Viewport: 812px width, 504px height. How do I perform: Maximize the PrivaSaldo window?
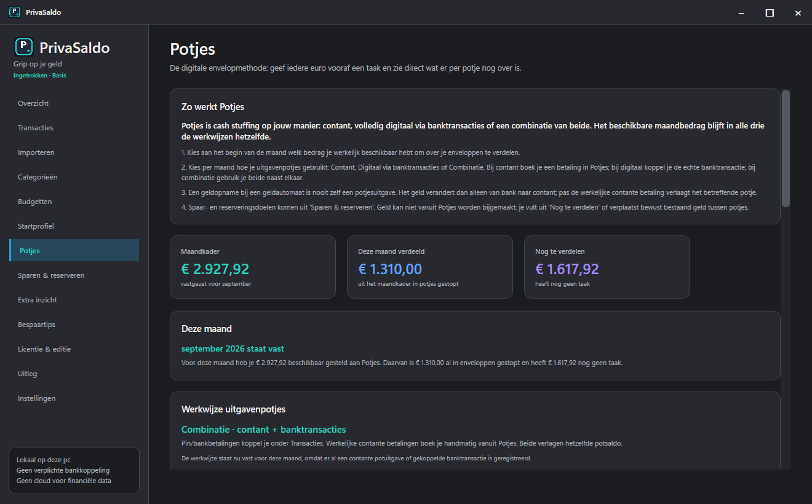pyautogui.click(x=770, y=12)
